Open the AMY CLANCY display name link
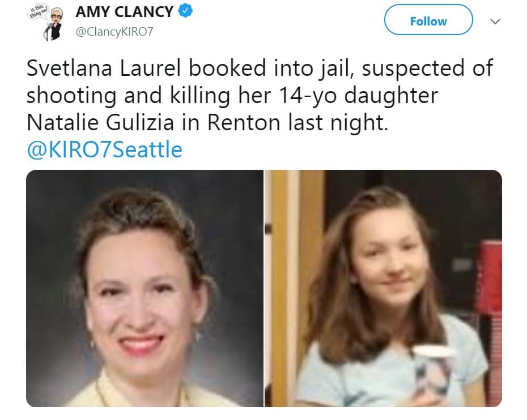 pos(124,12)
